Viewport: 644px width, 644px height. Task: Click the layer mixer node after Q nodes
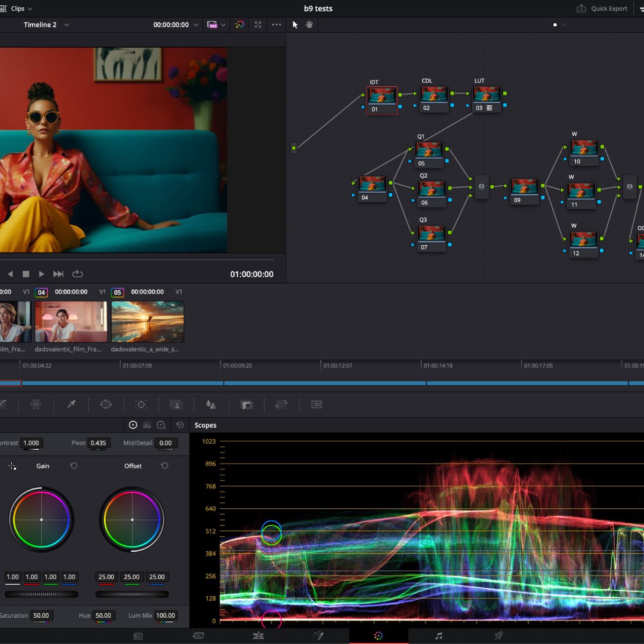(481, 187)
